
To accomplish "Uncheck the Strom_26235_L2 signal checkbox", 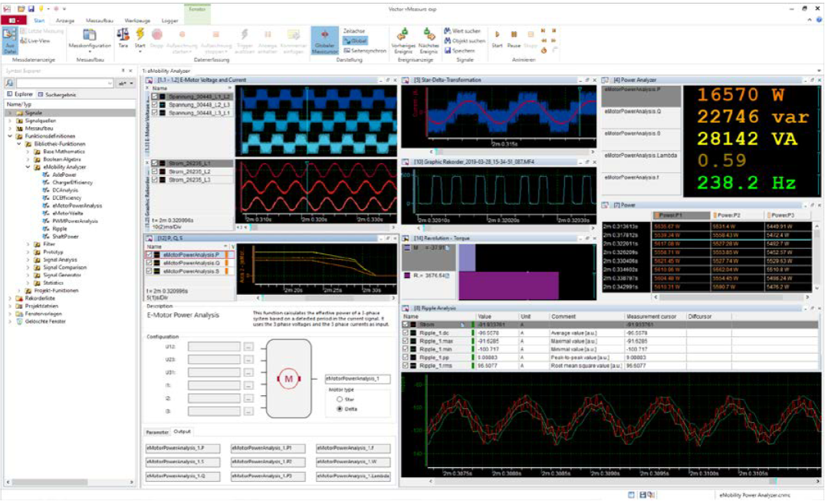I will click(156, 172).
